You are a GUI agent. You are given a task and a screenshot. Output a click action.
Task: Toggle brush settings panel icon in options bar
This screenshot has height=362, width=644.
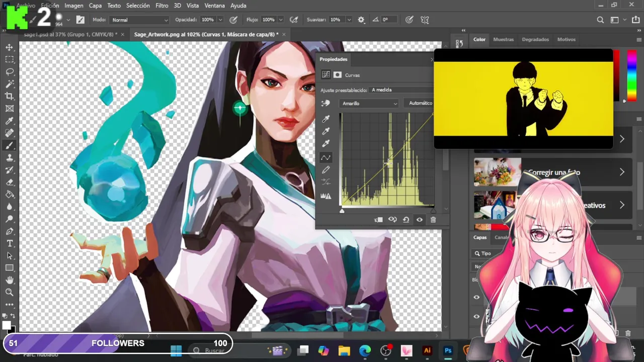pyautogui.click(x=80, y=20)
